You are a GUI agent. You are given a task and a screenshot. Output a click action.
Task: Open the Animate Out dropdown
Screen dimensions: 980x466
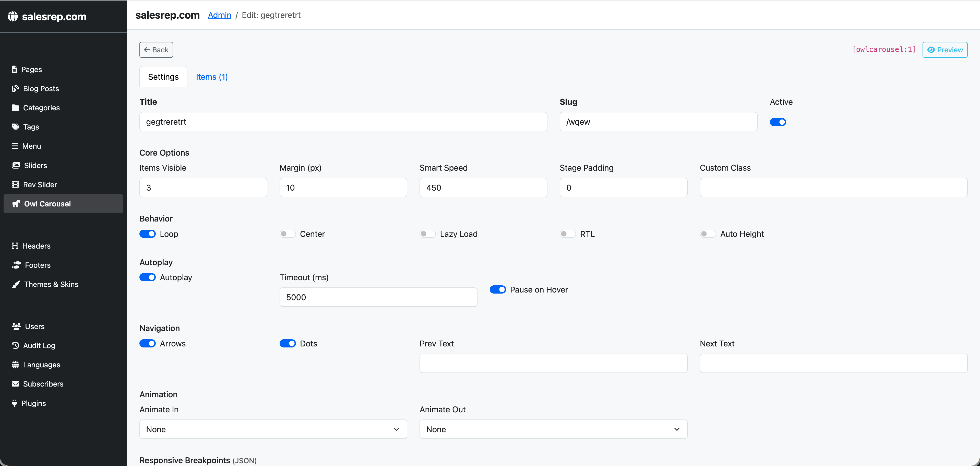coord(553,429)
